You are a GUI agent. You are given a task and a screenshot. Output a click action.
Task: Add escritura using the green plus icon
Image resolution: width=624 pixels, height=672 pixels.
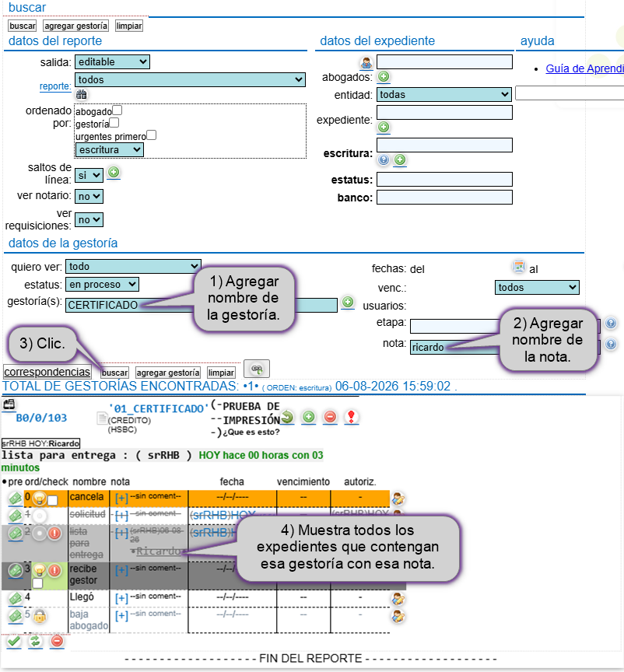click(400, 160)
